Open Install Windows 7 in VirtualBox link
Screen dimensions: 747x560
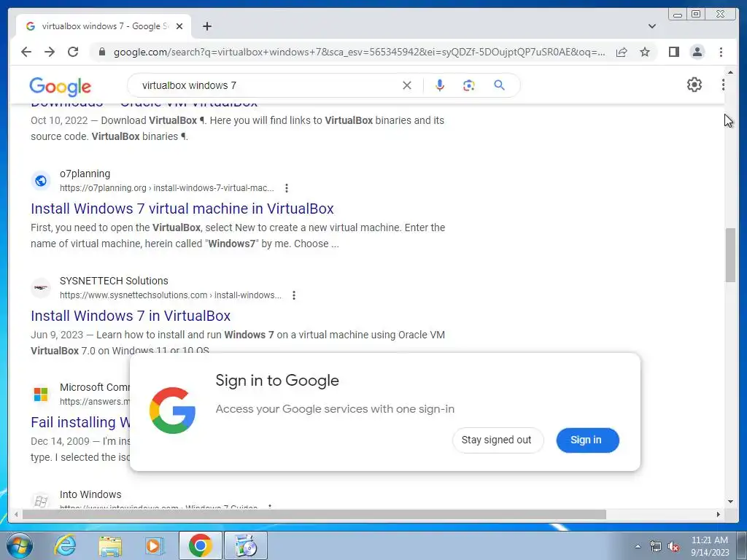131,316
